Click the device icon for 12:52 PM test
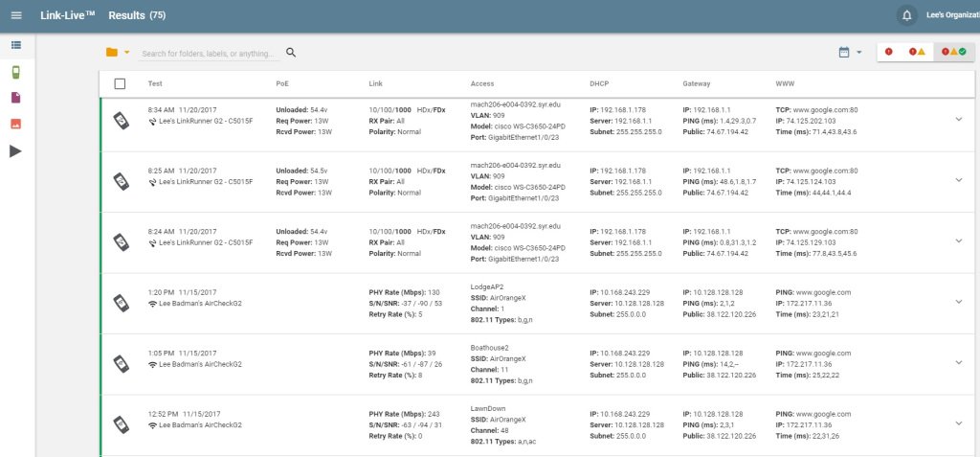 (x=121, y=424)
